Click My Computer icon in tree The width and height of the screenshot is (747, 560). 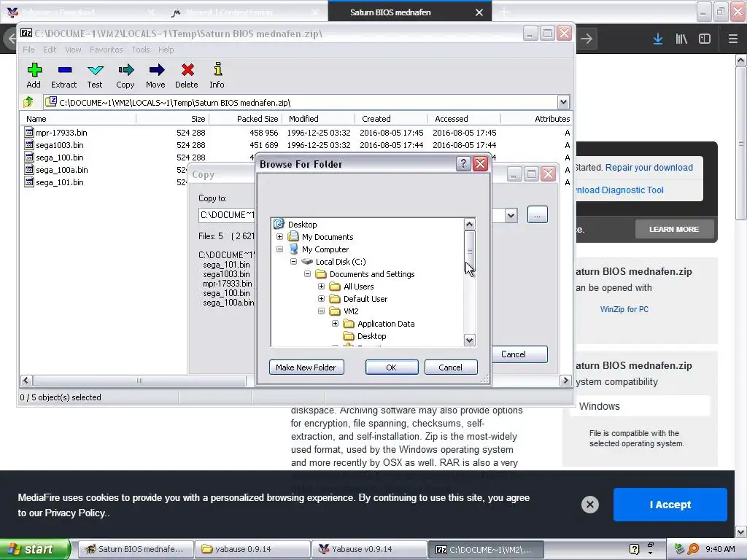(294, 249)
